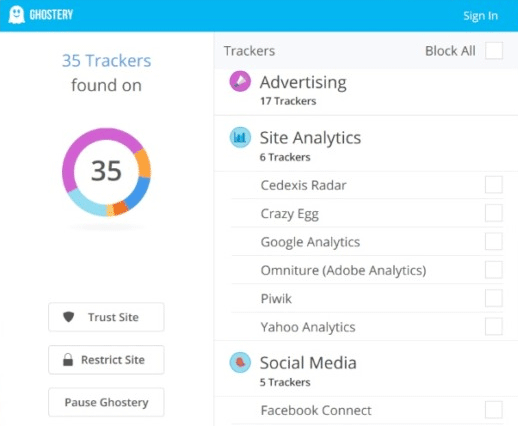Check the Cedexis Radar tracker box
518x426 pixels.
[494, 185]
